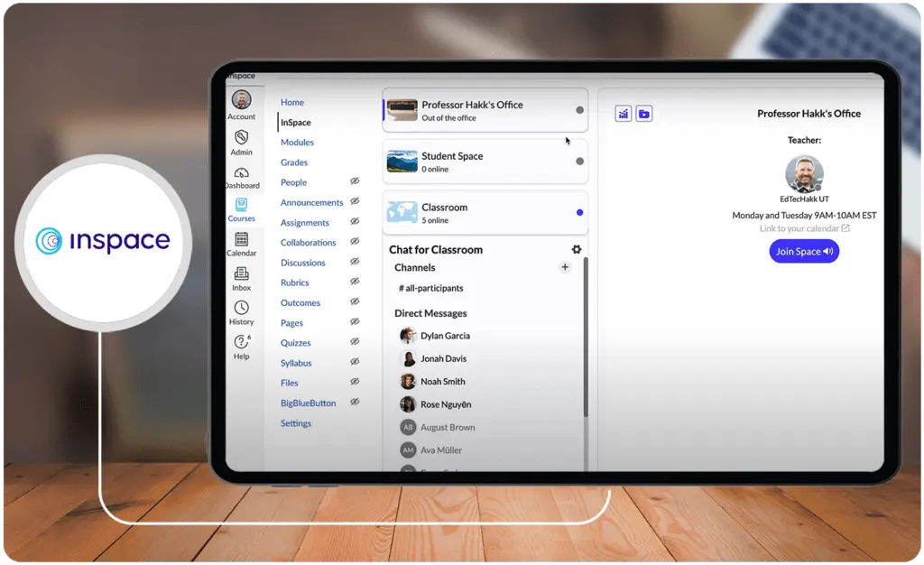
Task: Open the Announcements navigation link
Action: [311, 202]
